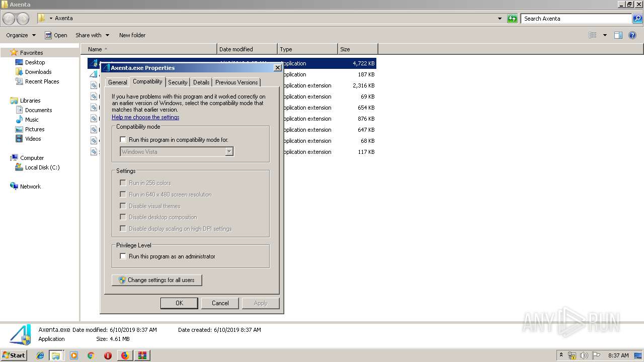Click Disable visual themes checkbox
644x362 pixels.
[123, 206]
